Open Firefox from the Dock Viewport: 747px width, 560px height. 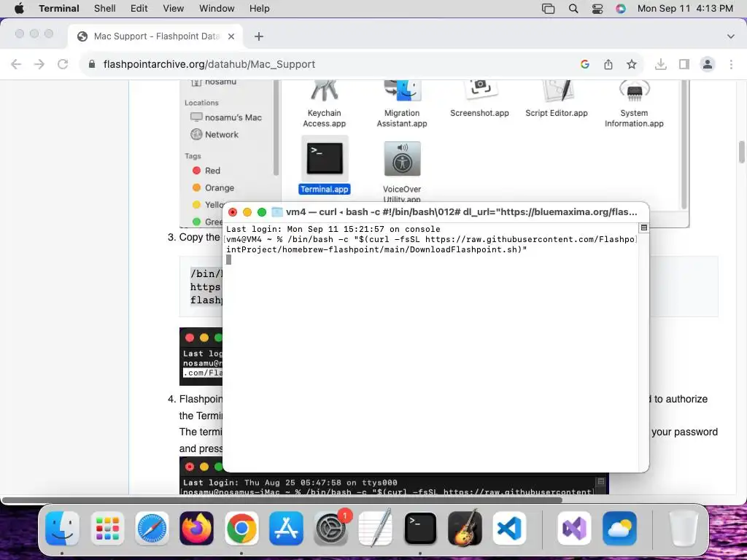[x=196, y=528]
